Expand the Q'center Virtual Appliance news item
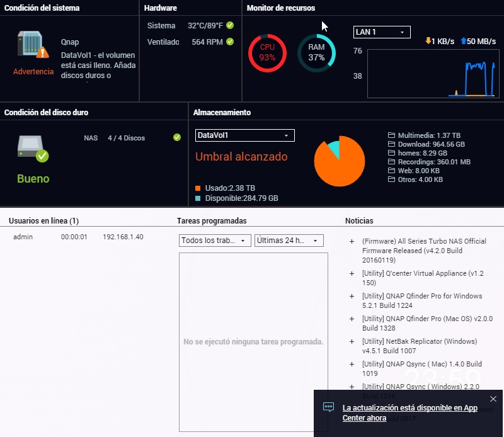This screenshot has height=437, width=504. (352, 274)
